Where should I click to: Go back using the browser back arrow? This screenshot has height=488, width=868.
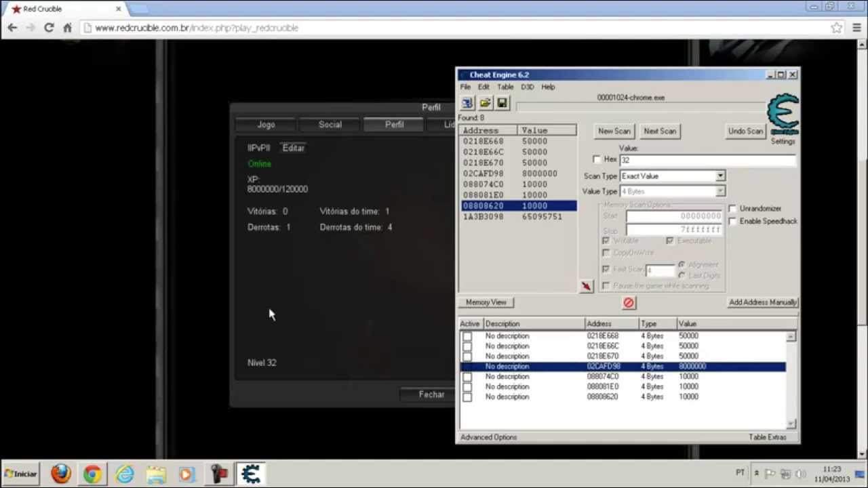(12, 28)
